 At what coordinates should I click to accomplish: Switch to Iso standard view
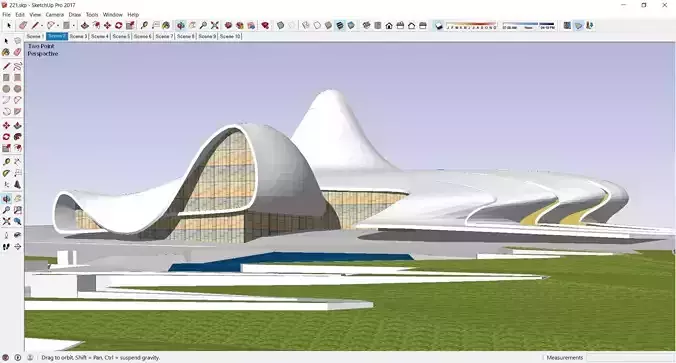pos(366,26)
